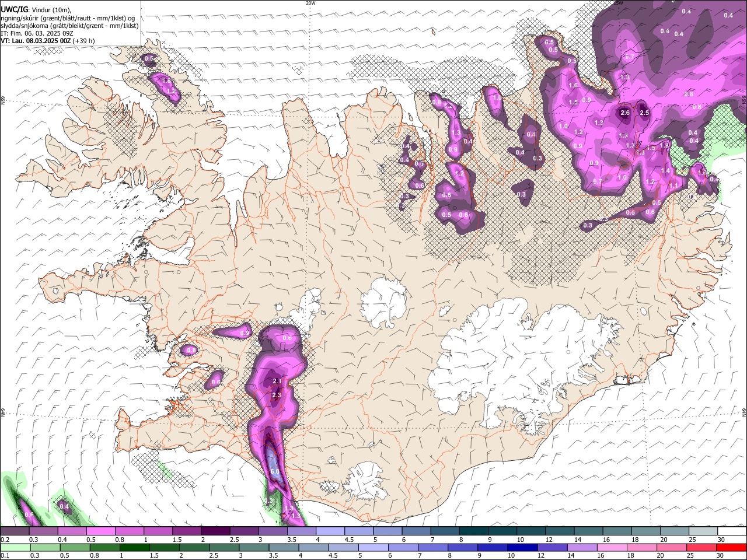Click the 0.6 value inside the Reykjavik-area pink blob
Viewport: 747px width, 560px height.
coord(216,382)
